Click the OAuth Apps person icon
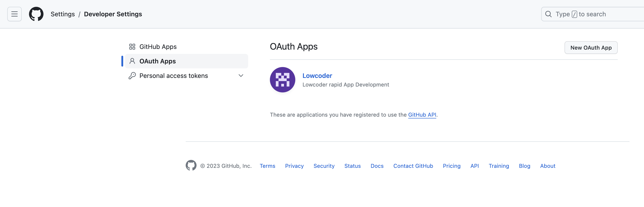 132,61
